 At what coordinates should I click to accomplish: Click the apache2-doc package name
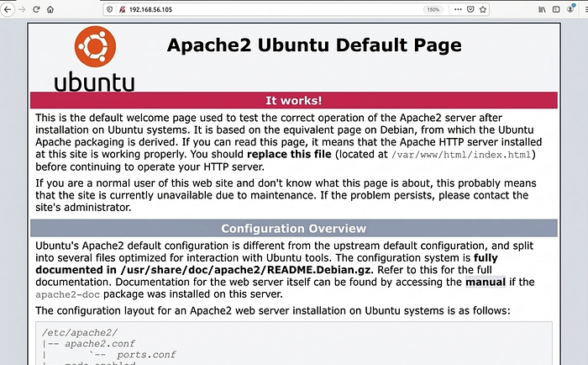67,294
